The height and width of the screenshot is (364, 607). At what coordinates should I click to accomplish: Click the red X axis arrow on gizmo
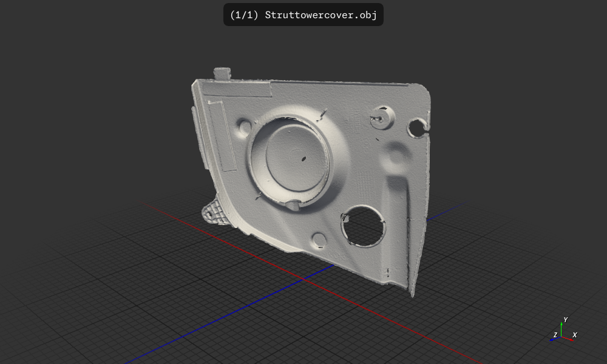click(x=568, y=337)
